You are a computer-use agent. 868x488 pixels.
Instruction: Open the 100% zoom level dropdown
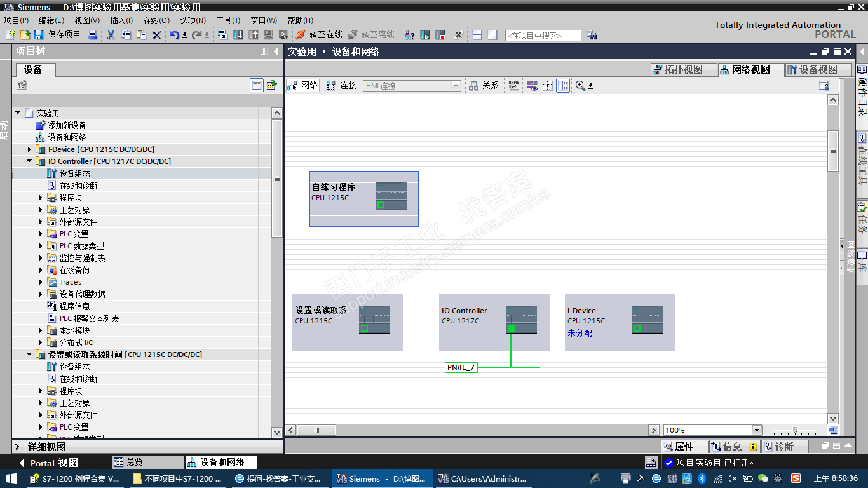pos(757,430)
